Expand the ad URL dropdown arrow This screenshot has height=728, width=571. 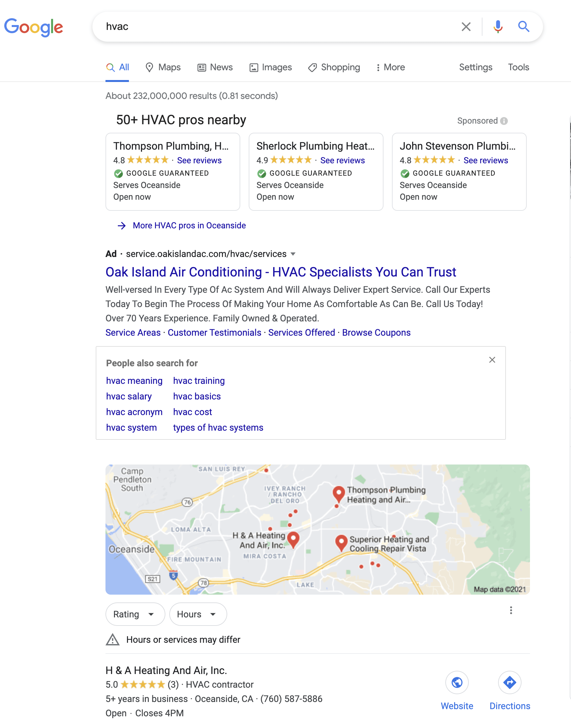click(293, 254)
